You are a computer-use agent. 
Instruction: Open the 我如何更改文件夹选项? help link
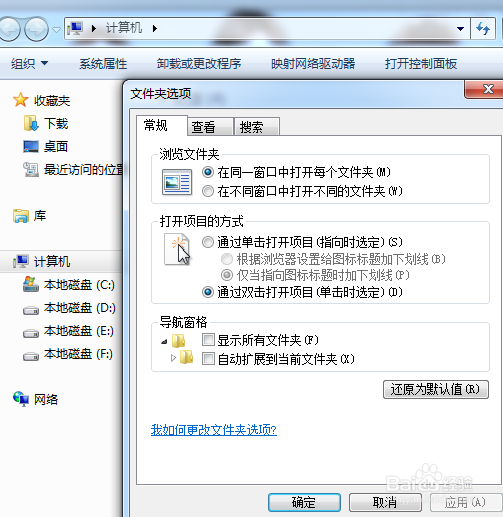pyautogui.click(x=214, y=430)
